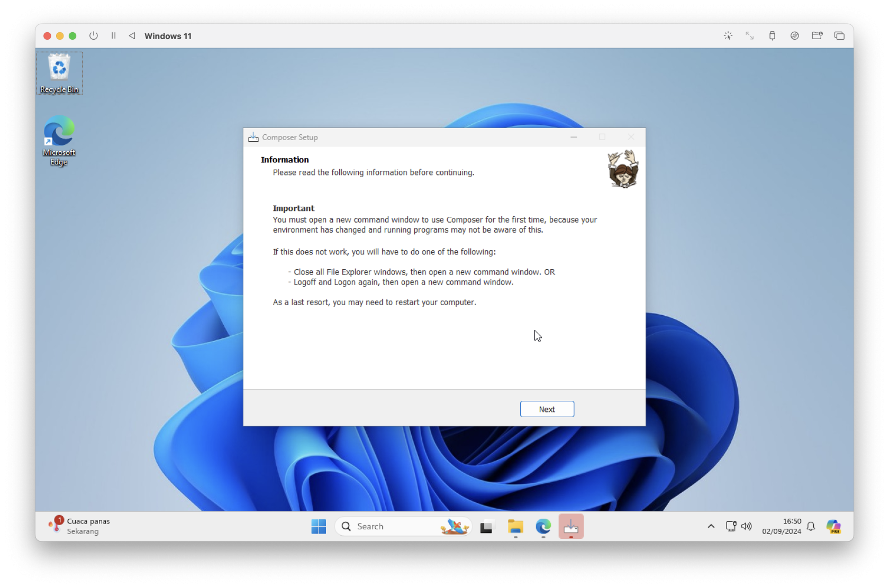Click the "Logoff and Logon again" line
The width and height of the screenshot is (889, 588).
(x=401, y=282)
